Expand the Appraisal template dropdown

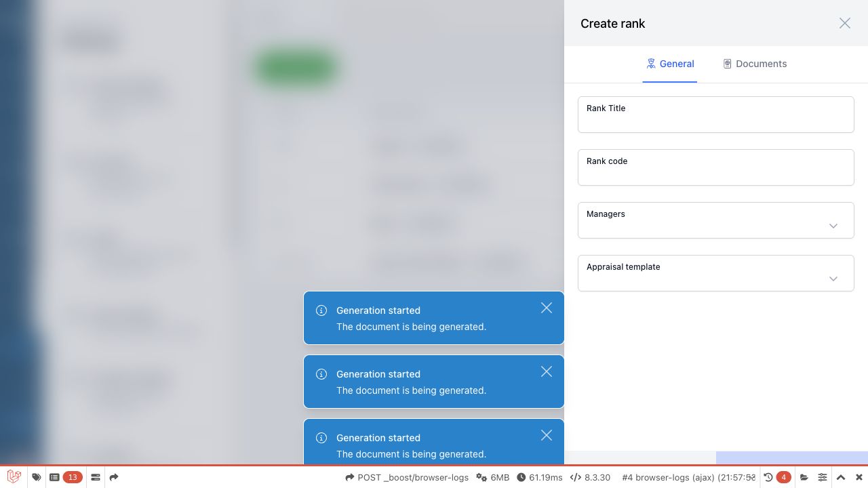715,273
